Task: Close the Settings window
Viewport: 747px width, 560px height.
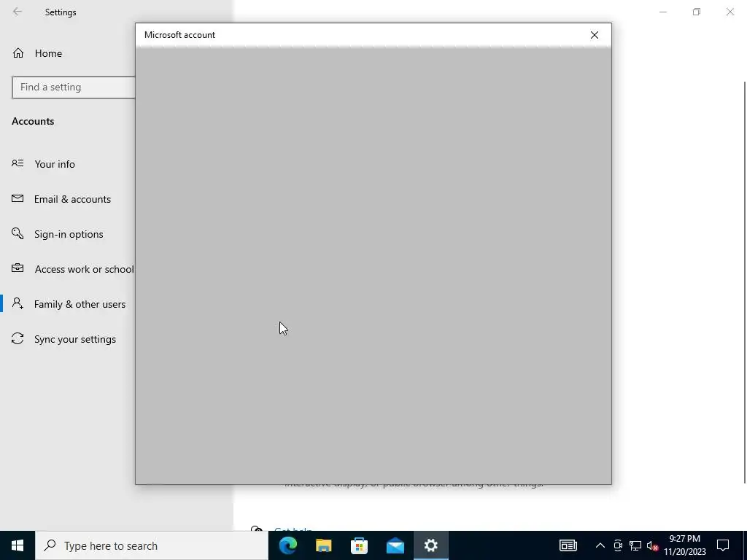Action: (729, 12)
